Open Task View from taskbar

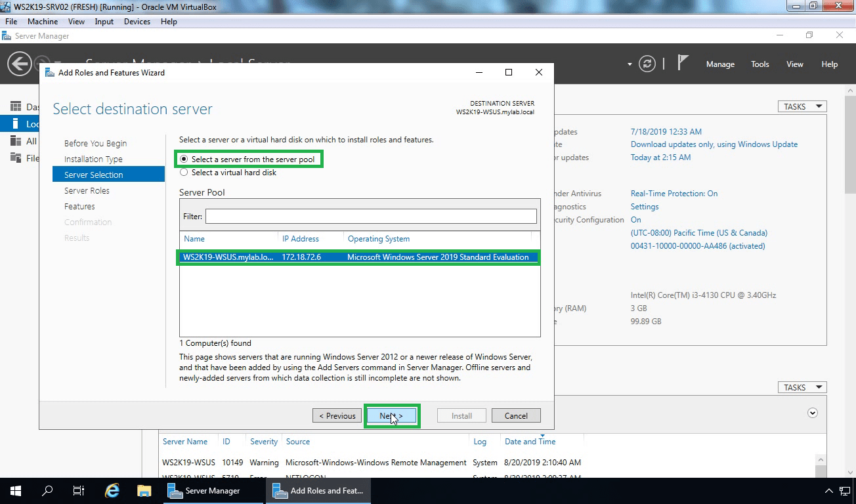tap(79, 491)
